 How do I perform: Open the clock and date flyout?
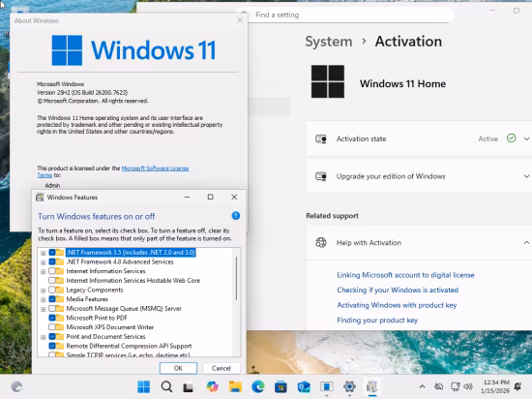[x=495, y=386]
